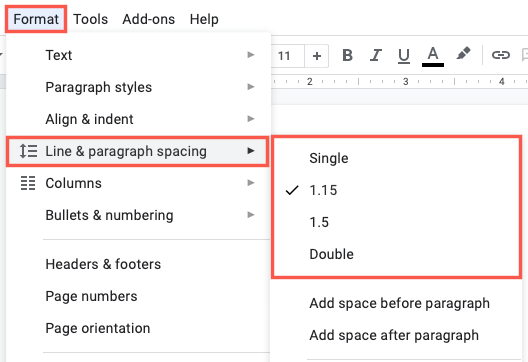528x362 pixels.
Task: Expand arrow next to Columns
Action: [x=251, y=183]
